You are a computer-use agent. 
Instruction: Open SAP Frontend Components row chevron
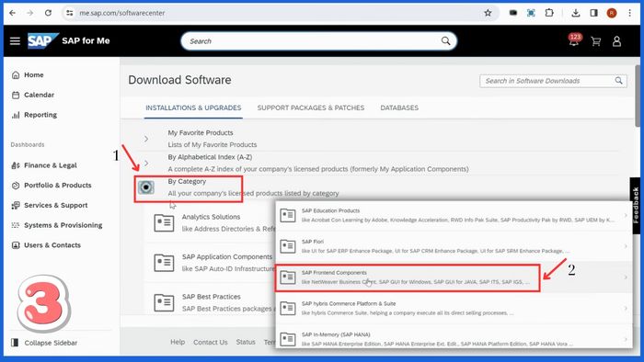pos(626,277)
